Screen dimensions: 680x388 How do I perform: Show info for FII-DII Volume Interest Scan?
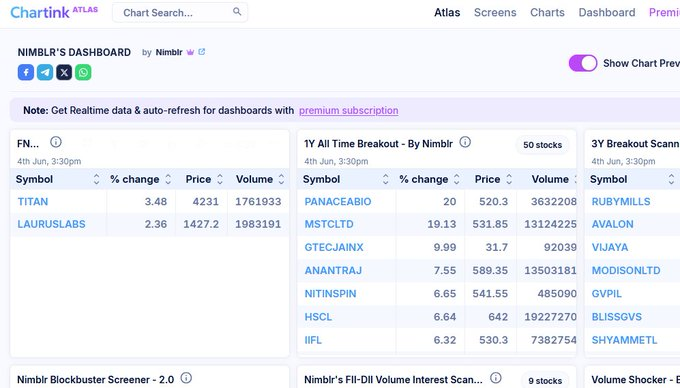point(496,378)
